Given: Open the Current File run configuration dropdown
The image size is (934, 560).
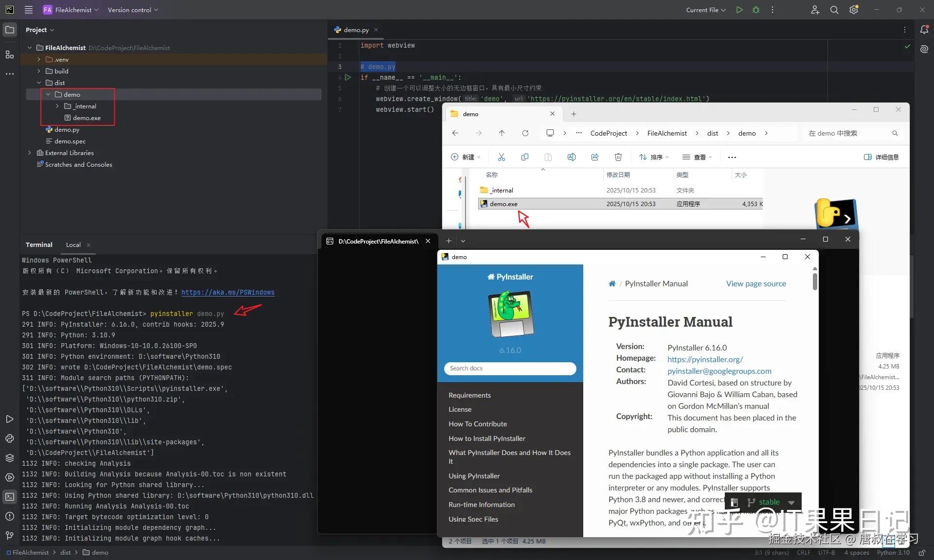Looking at the screenshot, I should [705, 10].
